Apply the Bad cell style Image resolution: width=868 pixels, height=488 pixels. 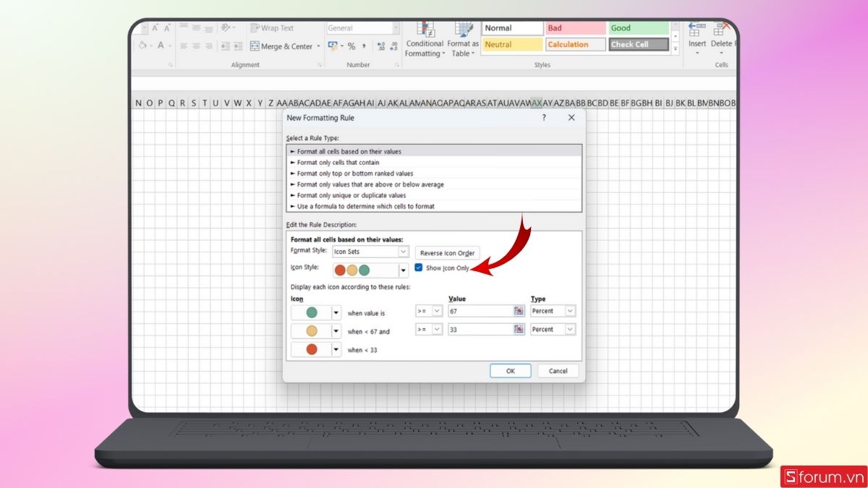[576, 28]
